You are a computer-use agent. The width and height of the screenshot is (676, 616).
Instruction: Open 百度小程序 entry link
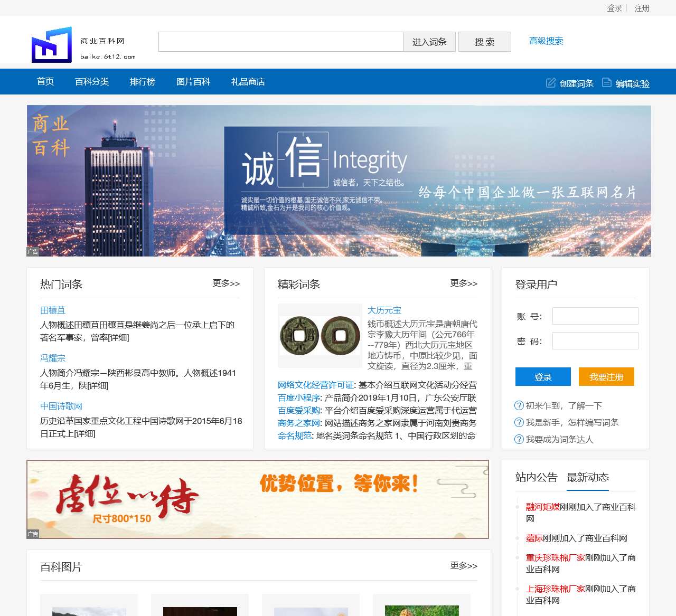[x=299, y=398]
